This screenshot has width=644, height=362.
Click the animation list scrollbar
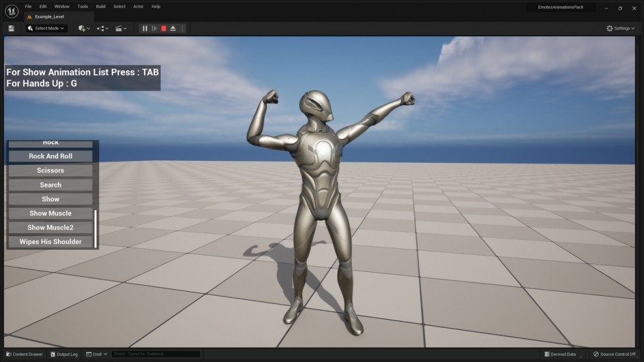[x=96, y=229]
